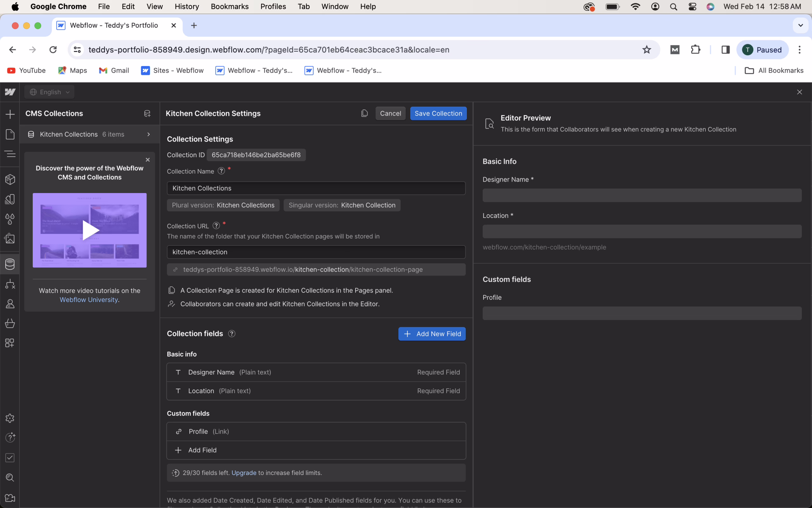
Task: Open the Style selectors panel icon
Action: (10, 199)
